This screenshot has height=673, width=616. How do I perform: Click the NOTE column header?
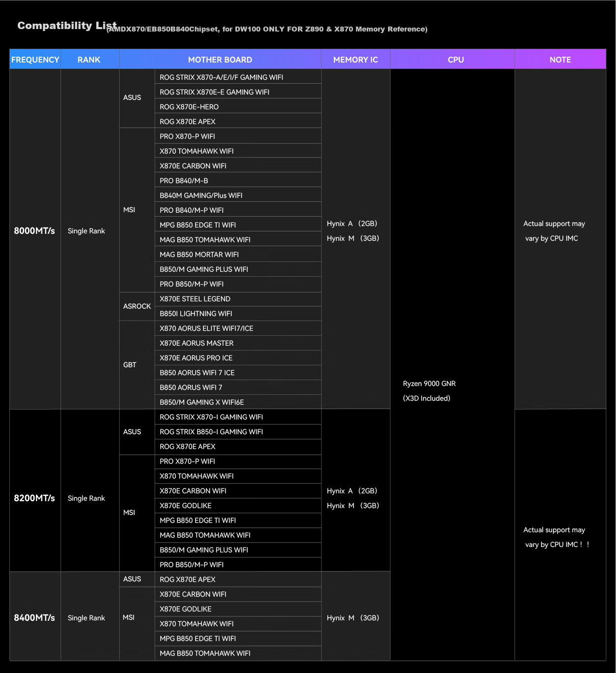point(560,60)
